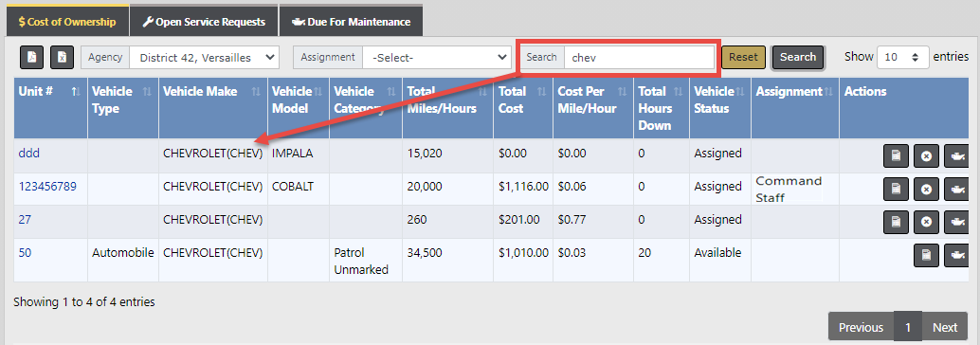
Task: Open the Due For Maintenance tab
Action: tap(351, 22)
